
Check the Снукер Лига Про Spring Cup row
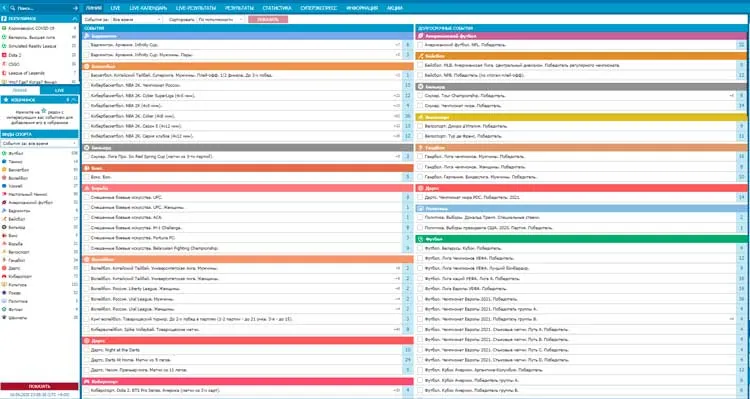coord(87,156)
